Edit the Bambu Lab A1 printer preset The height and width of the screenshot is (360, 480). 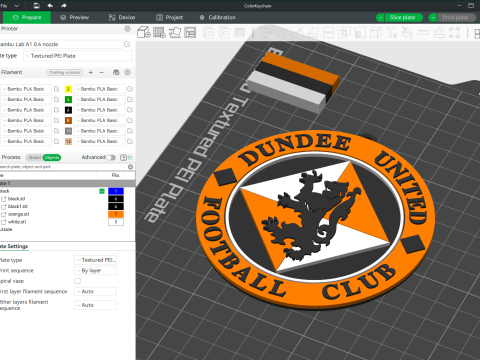point(127,44)
